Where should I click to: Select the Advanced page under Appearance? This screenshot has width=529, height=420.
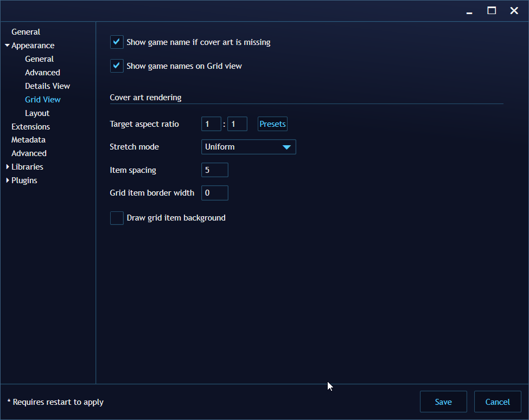point(42,72)
